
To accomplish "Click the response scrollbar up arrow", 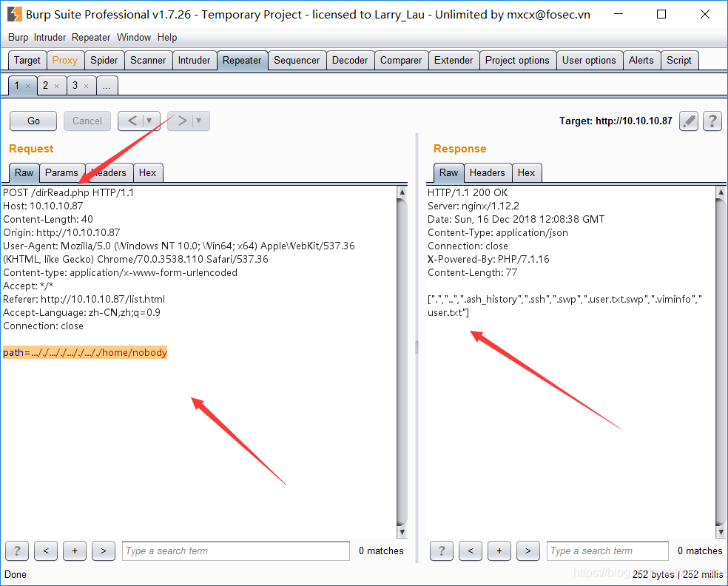I will [x=721, y=192].
